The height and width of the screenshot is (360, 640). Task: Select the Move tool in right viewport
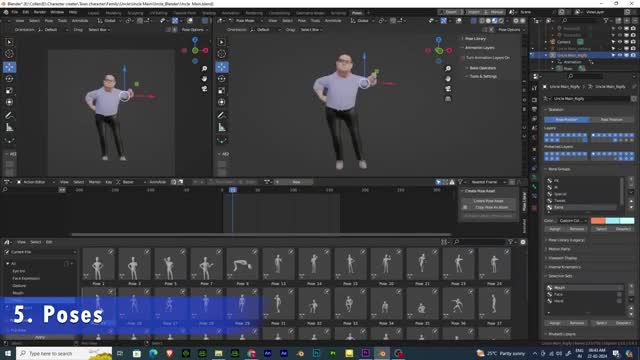[x=222, y=67]
